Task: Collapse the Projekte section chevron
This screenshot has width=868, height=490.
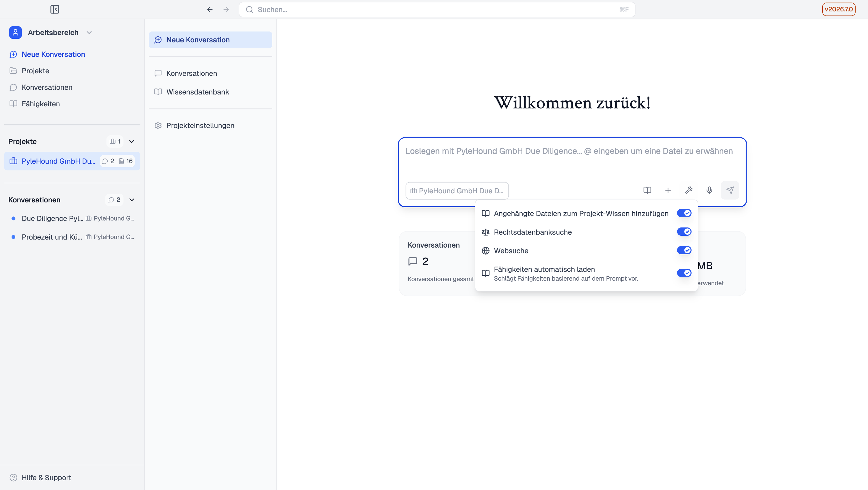Action: pos(132,141)
